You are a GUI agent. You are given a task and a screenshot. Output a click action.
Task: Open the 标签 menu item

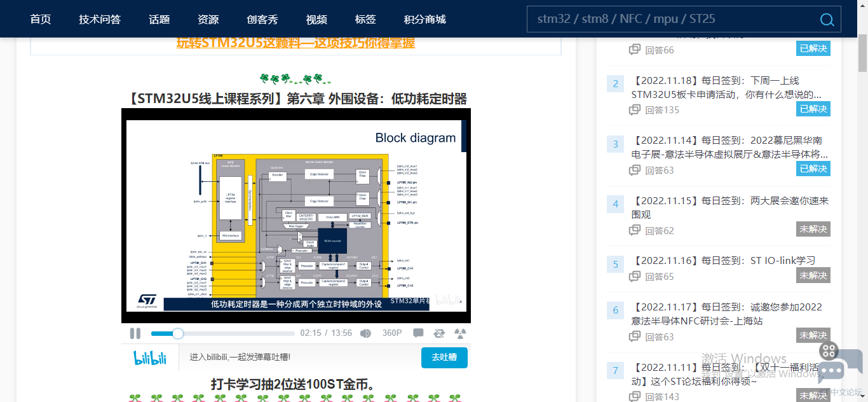click(365, 19)
